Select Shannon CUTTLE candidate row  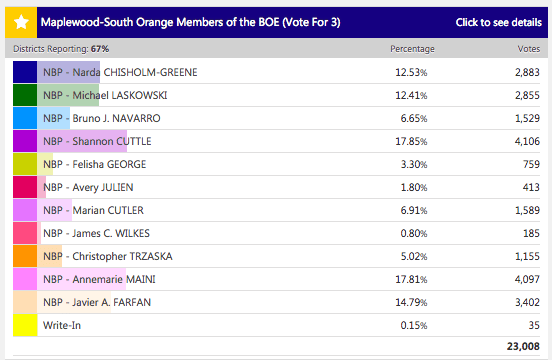pyautogui.click(x=276, y=141)
